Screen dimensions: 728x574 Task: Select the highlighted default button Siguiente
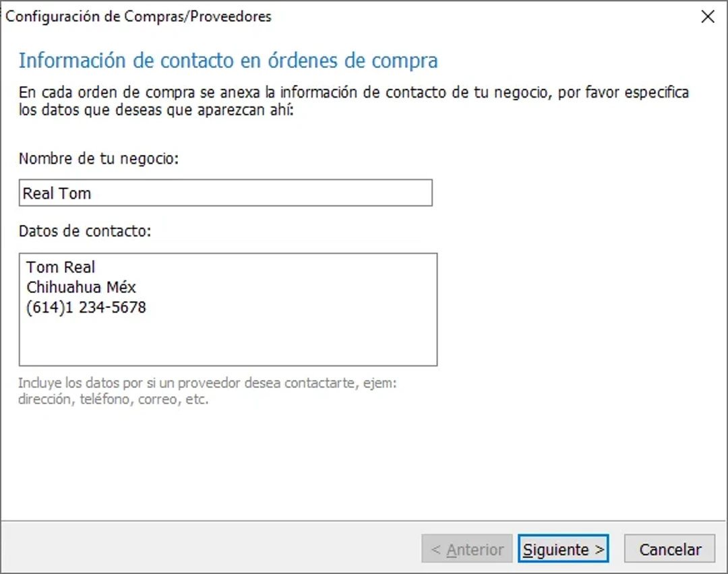coord(564,548)
